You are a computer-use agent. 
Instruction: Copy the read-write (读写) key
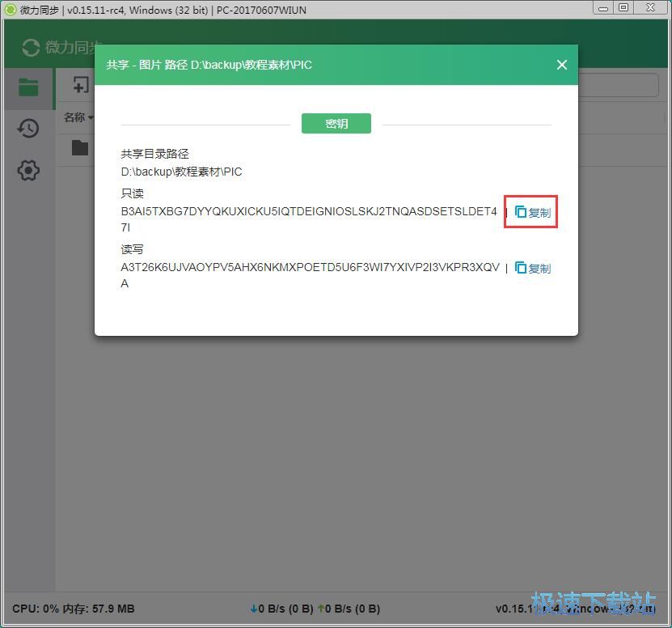click(x=533, y=268)
